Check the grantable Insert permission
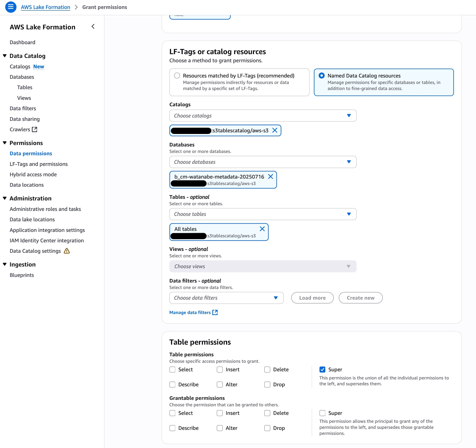This screenshot has height=448, width=476. pyautogui.click(x=220, y=413)
